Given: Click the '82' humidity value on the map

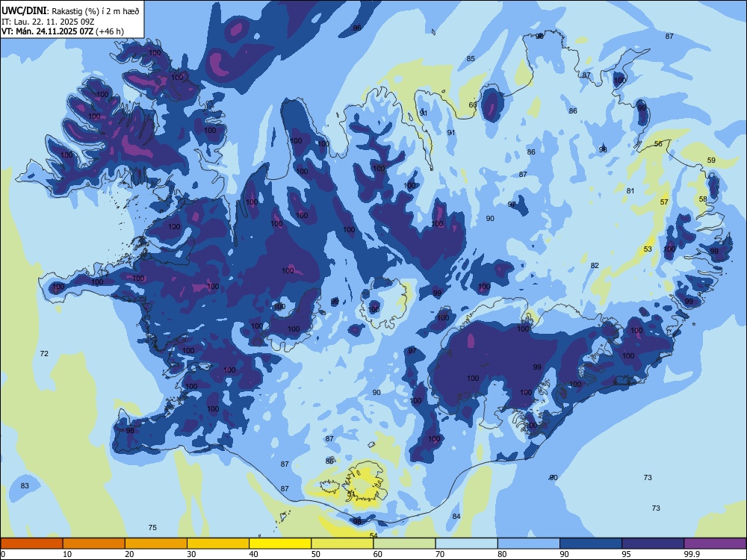Looking at the screenshot, I should [x=595, y=265].
